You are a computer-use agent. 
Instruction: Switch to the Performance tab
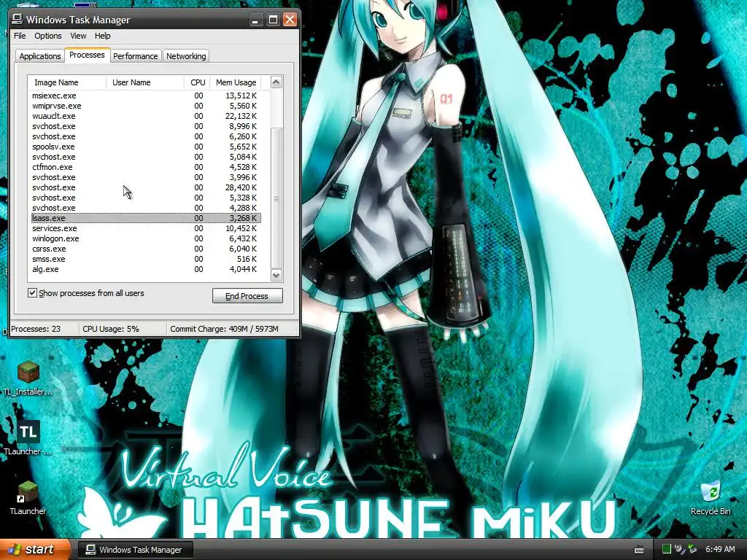click(x=135, y=56)
